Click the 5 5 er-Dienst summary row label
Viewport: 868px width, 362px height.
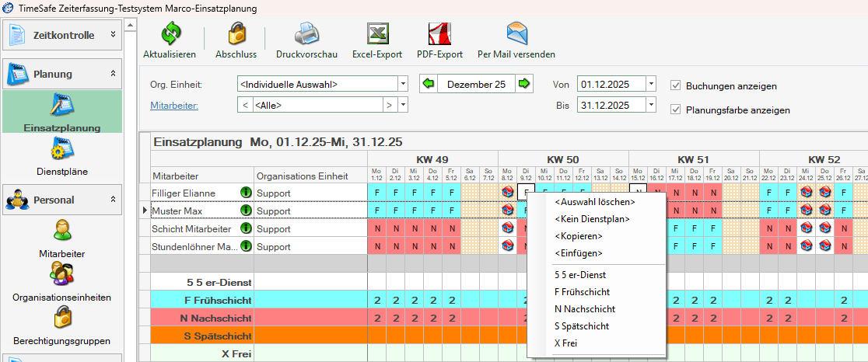pyautogui.click(x=218, y=283)
